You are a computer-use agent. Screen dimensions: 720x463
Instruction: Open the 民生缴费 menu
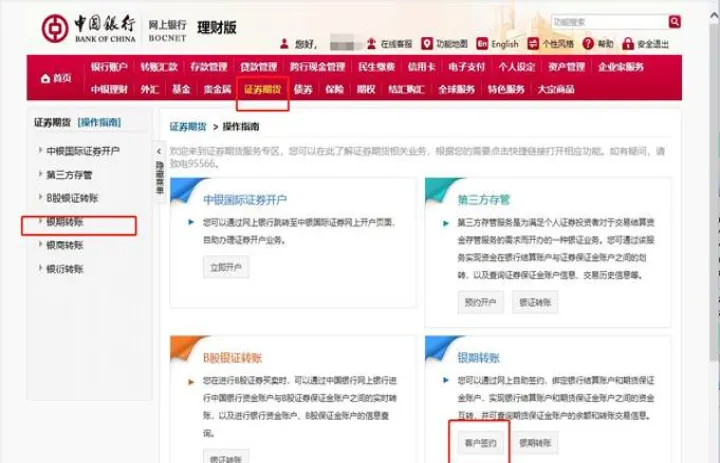coord(377,67)
